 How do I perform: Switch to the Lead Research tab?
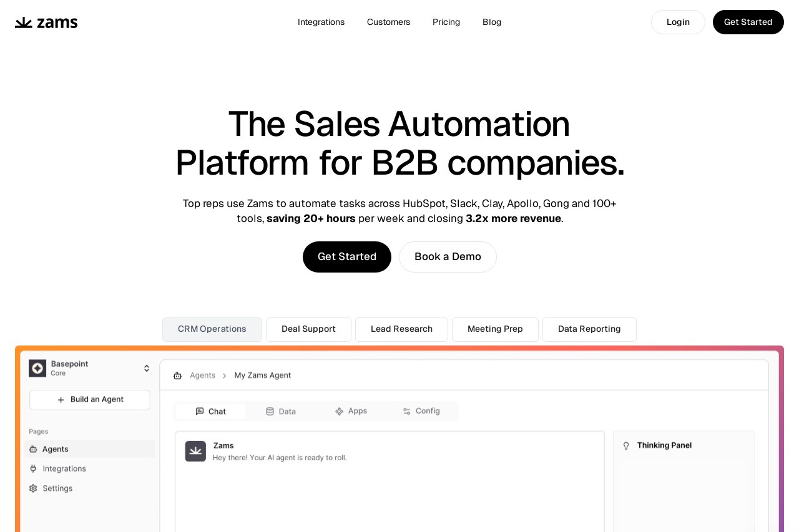[401, 329]
